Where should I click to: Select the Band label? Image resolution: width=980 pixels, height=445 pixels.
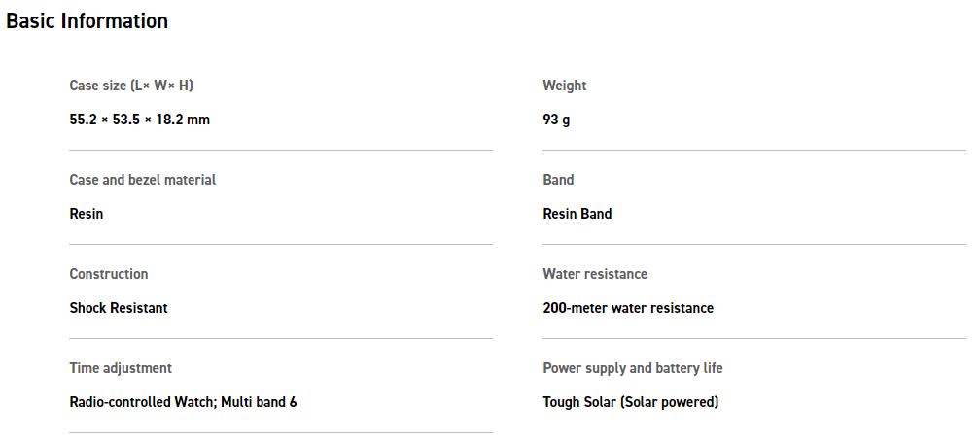click(558, 180)
